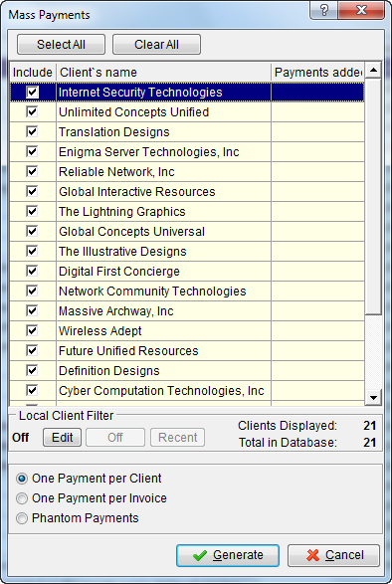Toggle Include for Global Concepts Universal
The image size is (392, 584).
pyautogui.click(x=32, y=231)
